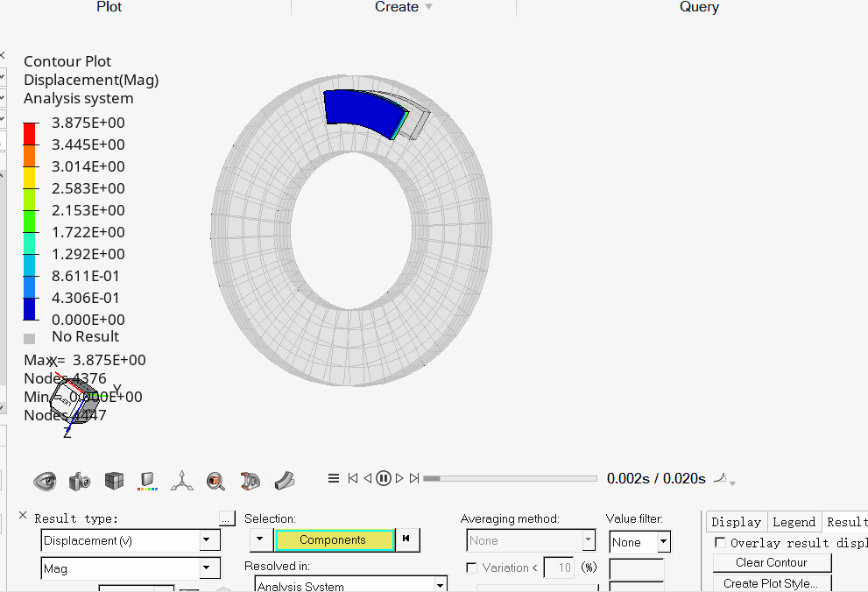Screen dimensions: 868x592
Task: Toggle the Variation checkbox
Action: pos(472,568)
